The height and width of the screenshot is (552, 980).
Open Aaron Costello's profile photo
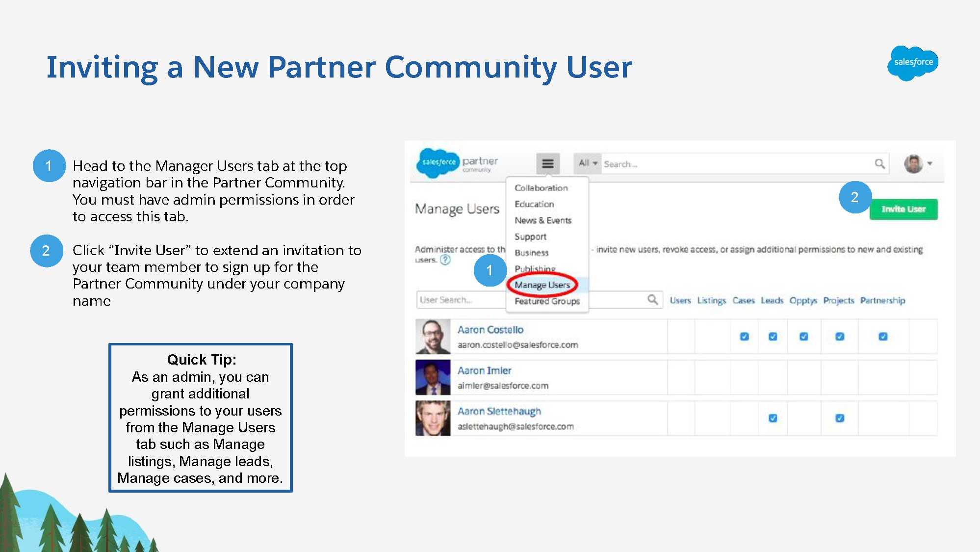pos(433,337)
